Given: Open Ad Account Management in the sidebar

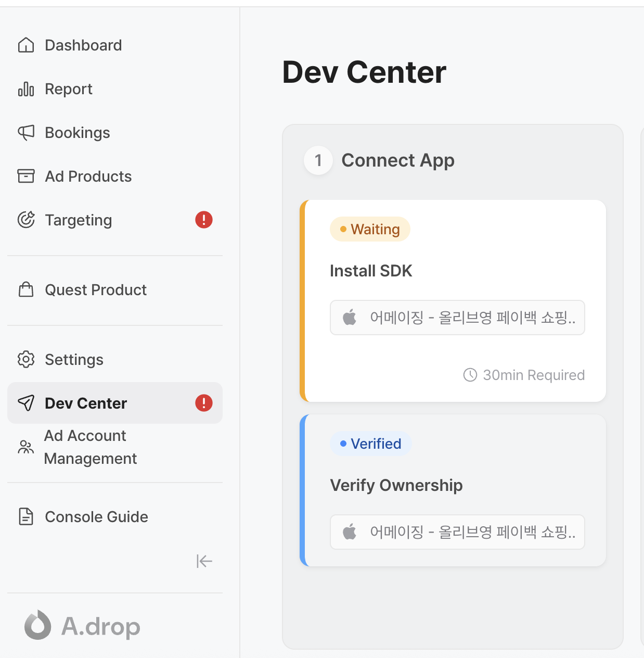Looking at the screenshot, I should click(90, 447).
